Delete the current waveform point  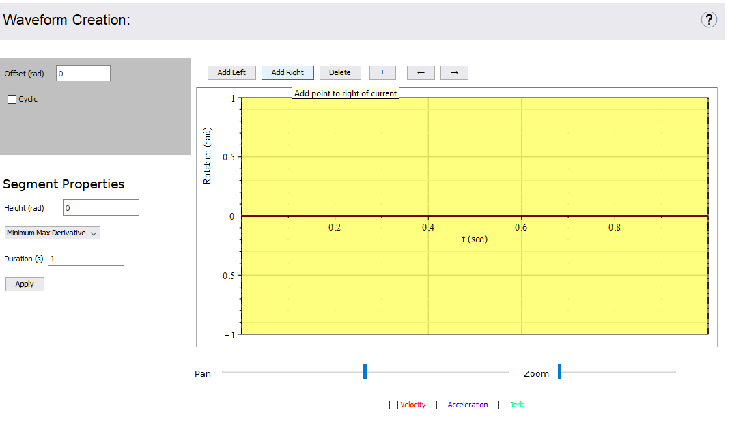(339, 72)
